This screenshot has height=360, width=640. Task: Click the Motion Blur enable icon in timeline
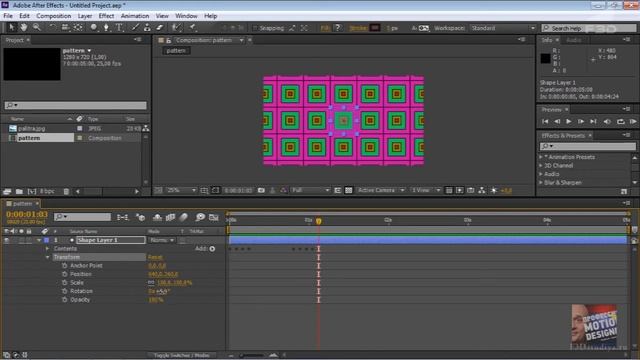coord(184,217)
